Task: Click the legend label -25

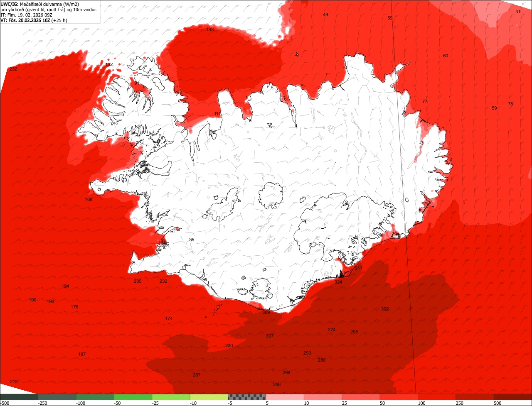Action: point(156,403)
